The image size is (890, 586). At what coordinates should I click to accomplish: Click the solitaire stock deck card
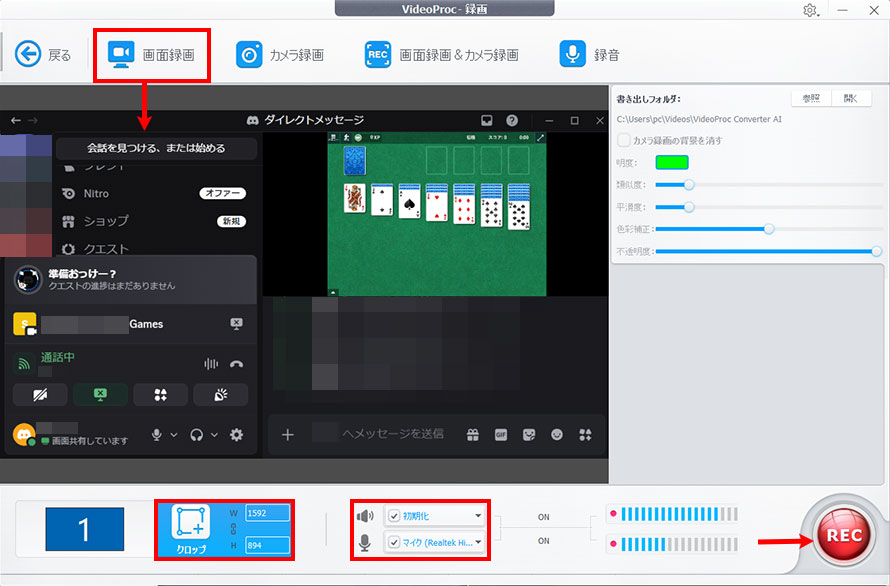click(x=355, y=161)
